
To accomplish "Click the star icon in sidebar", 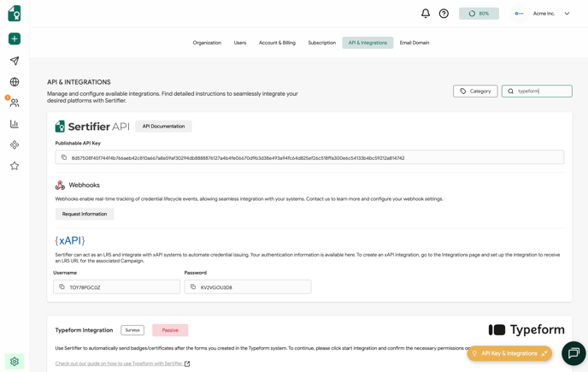I will pyautogui.click(x=15, y=166).
